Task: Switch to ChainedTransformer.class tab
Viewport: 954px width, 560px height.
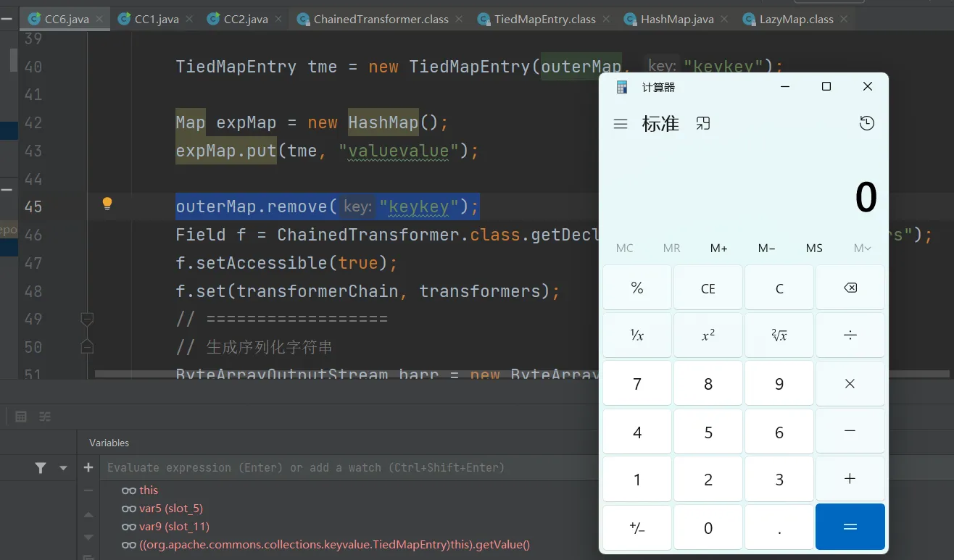Action: (378, 20)
